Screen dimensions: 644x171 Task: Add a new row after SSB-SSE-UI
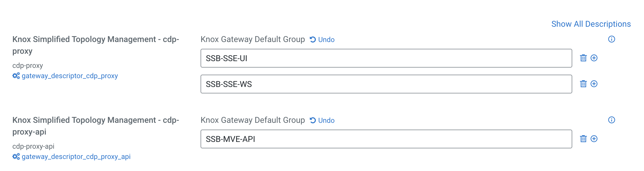(x=594, y=58)
